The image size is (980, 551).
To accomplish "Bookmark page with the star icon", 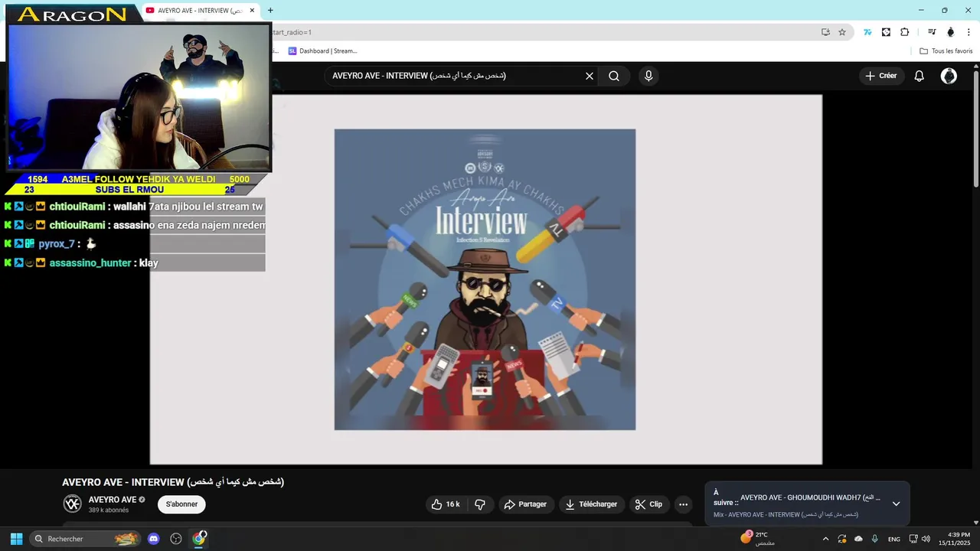I will [x=842, y=32].
